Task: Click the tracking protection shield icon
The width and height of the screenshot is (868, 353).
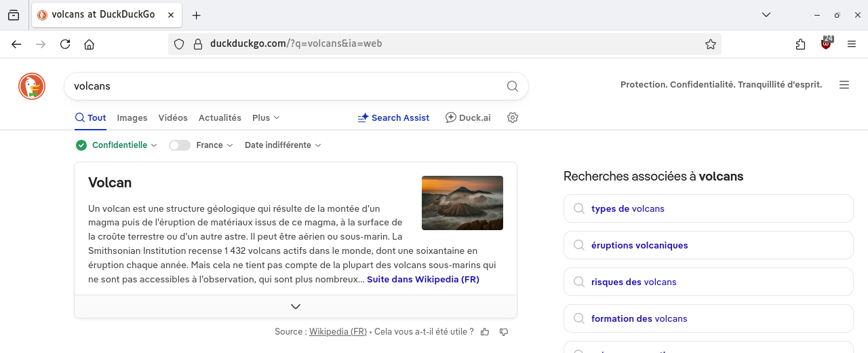Action: [x=179, y=44]
